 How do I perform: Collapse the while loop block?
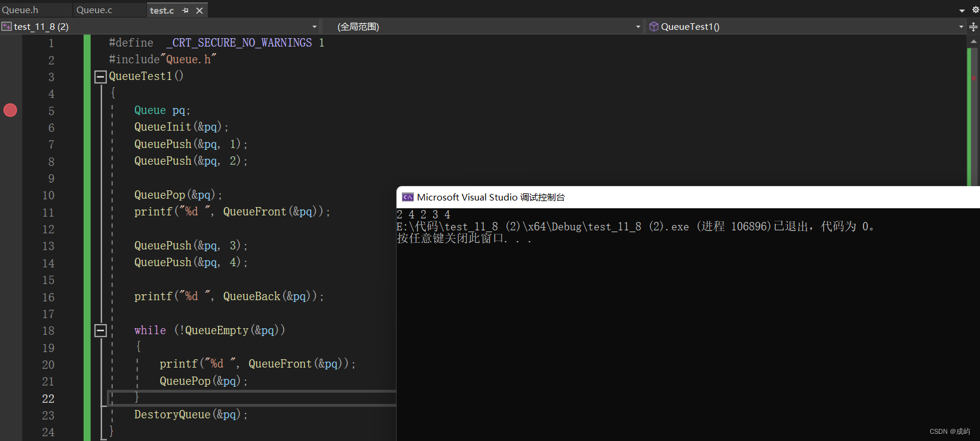point(101,331)
